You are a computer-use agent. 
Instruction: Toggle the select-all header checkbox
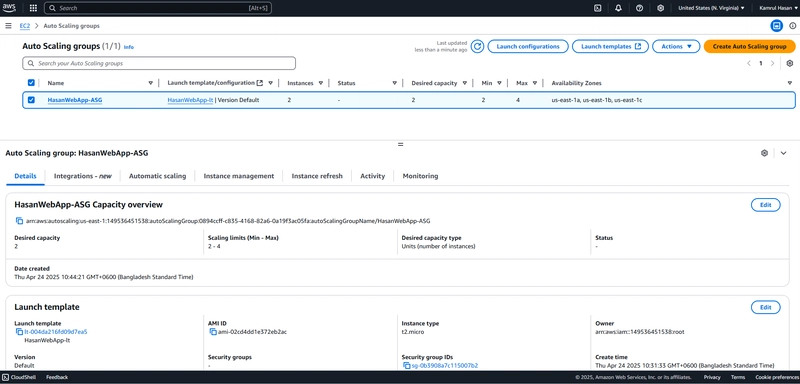(x=31, y=83)
